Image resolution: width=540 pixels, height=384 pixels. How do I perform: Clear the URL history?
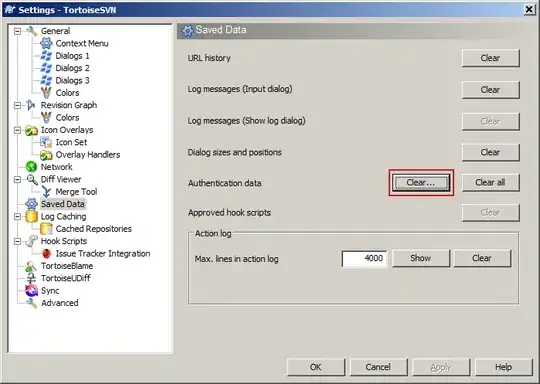490,58
